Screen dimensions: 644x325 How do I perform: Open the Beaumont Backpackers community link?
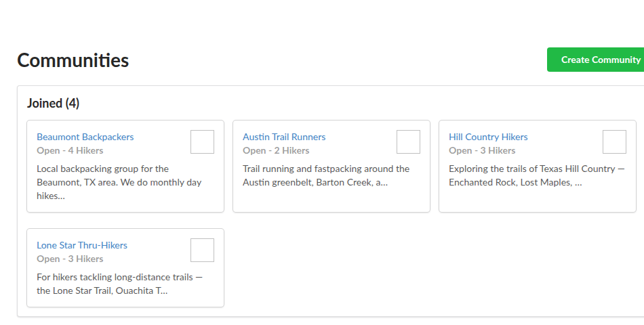coord(85,137)
